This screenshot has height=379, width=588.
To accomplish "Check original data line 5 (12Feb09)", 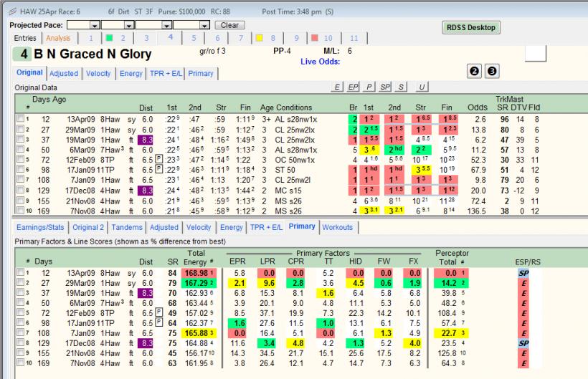I will click(x=20, y=159).
